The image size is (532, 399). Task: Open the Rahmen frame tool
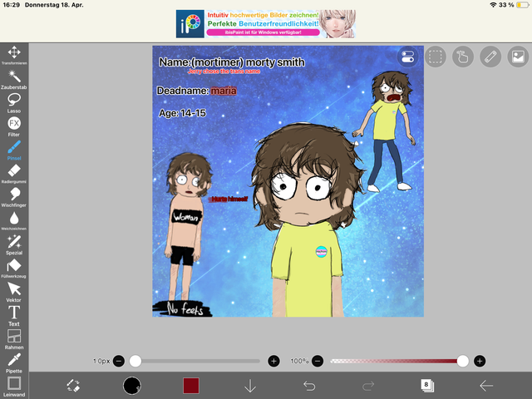[14, 339]
